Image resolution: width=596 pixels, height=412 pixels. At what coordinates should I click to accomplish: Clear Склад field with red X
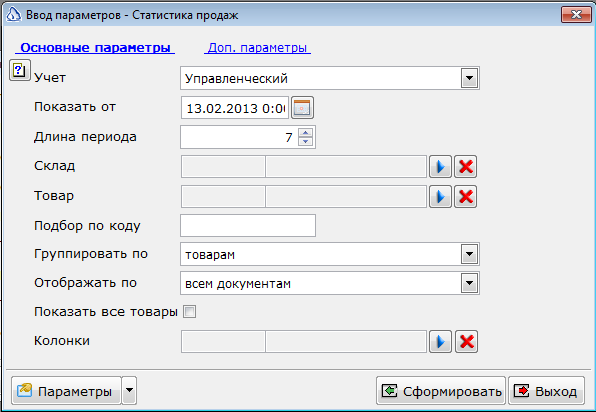pyautogui.click(x=466, y=166)
